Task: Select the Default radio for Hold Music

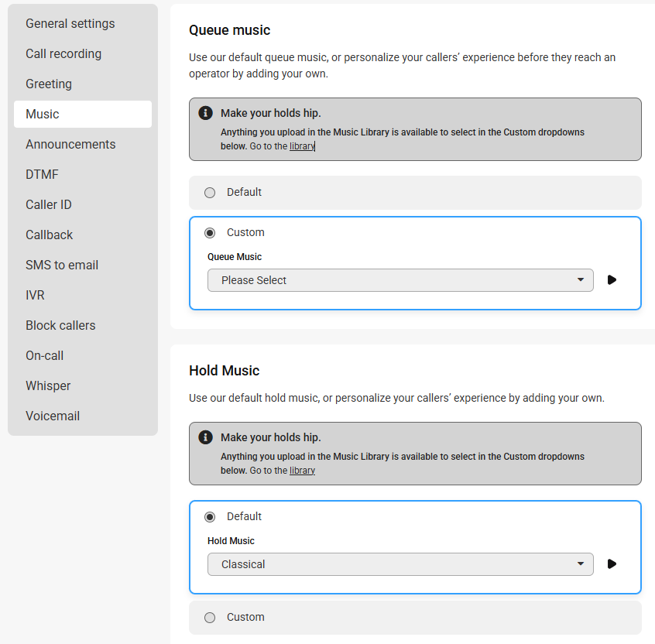Action: click(210, 517)
